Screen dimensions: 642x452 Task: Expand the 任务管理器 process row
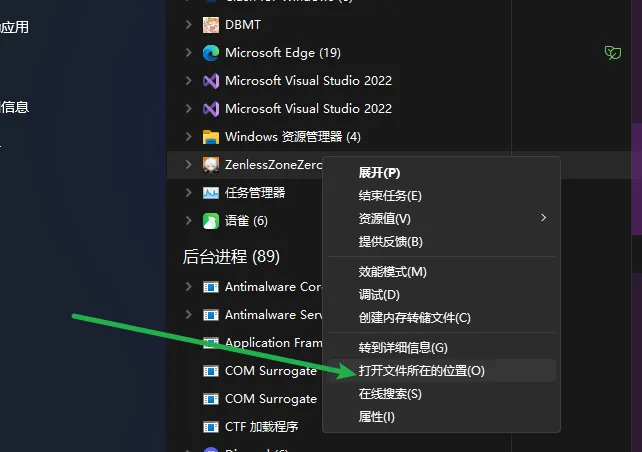(x=188, y=192)
